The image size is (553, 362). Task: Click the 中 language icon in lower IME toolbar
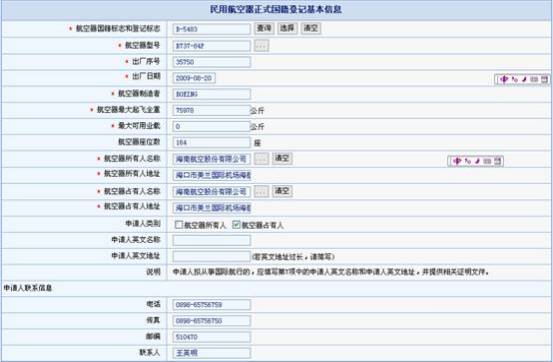click(x=457, y=161)
